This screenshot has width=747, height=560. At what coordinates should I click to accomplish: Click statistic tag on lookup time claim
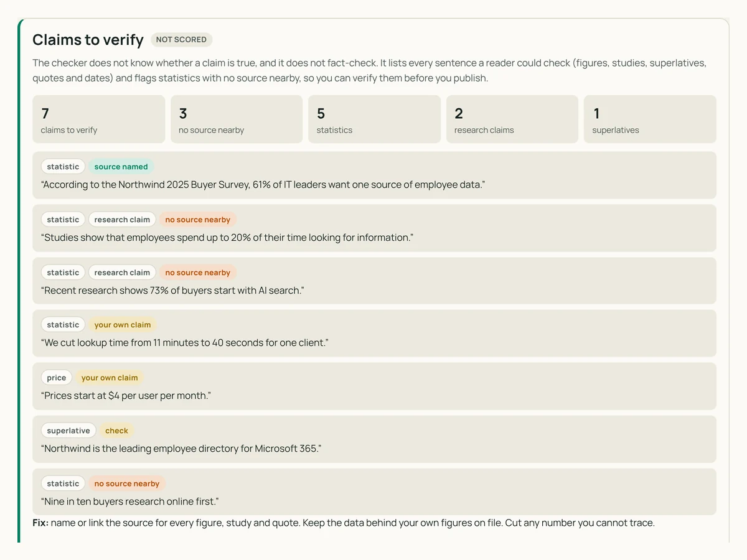tap(63, 325)
